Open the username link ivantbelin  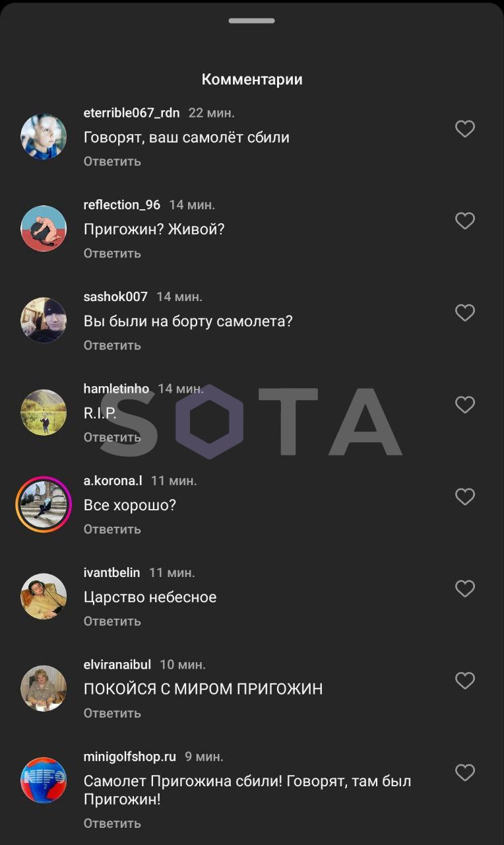click(111, 572)
